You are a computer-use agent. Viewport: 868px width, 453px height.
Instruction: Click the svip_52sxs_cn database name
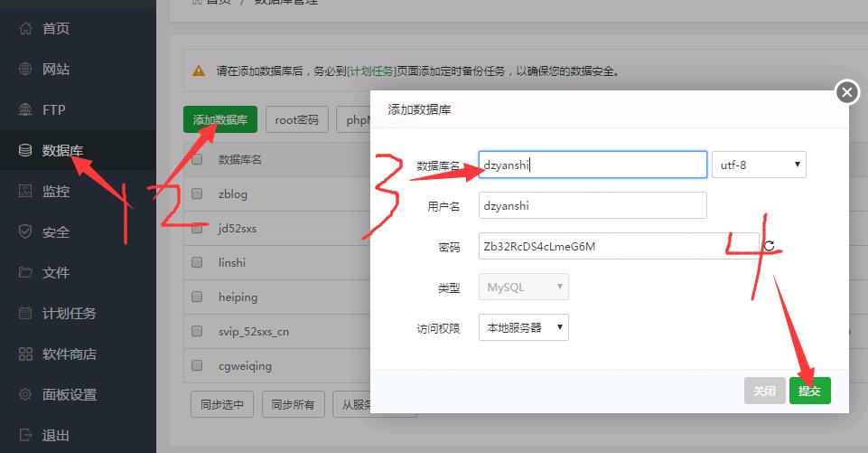(254, 332)
